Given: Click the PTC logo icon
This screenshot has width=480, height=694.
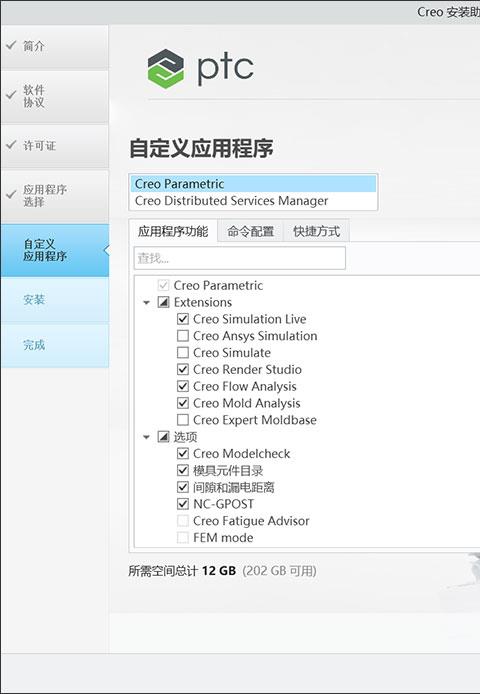Looking at the screenshot, I should pos(165,69).
